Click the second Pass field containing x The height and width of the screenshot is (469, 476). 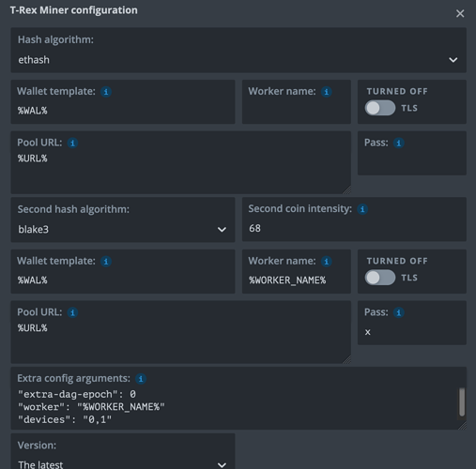click(412, 323)
